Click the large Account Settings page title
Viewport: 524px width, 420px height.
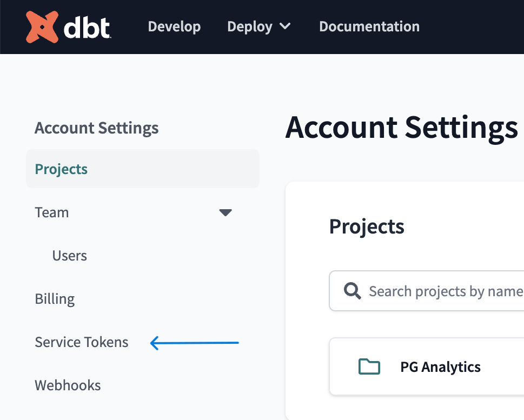click(x=401, y=127)
